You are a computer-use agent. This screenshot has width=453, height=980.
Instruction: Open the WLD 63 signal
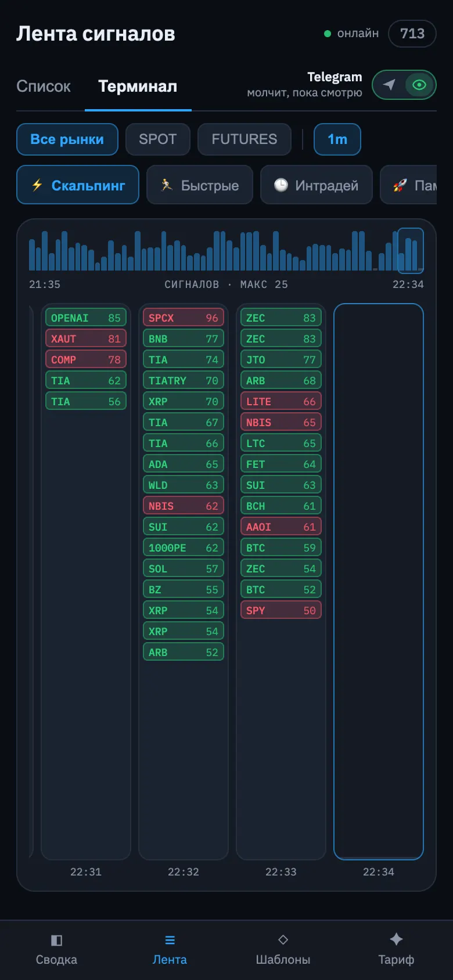tap(184, 485)
